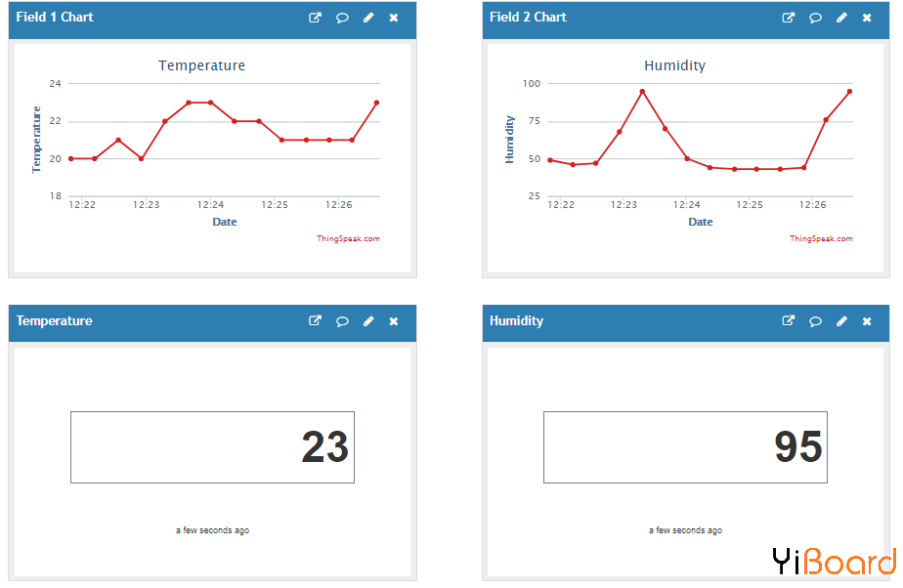Open comment icon on Temperature widget

point(342,321)
